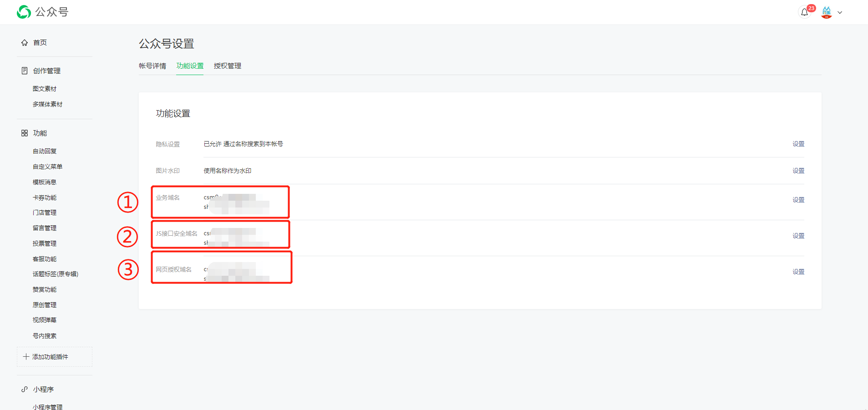Open 图文素材 in the sidebar
868x410 pixels.
click(x=45, y=89)
